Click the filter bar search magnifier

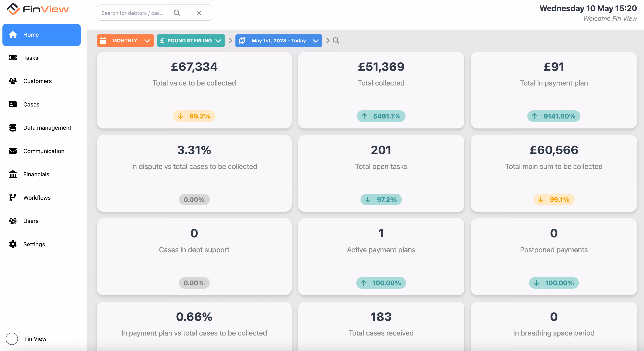tap(336, 41)
